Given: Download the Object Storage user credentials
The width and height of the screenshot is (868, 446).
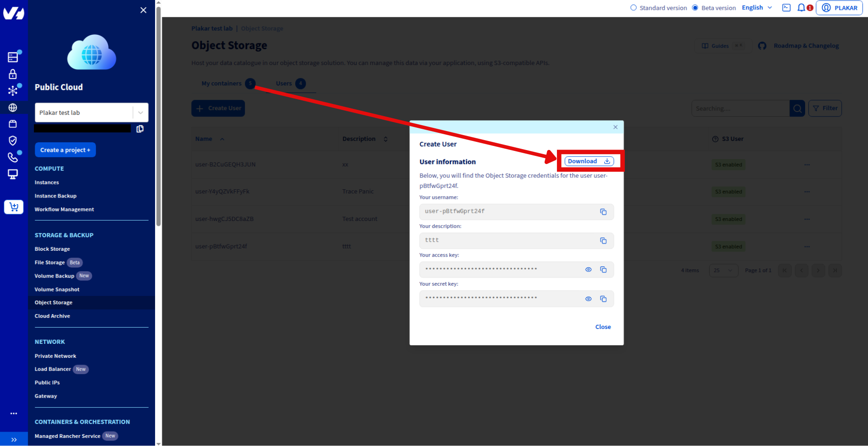Looking at the screenshot, I should 588,161.
